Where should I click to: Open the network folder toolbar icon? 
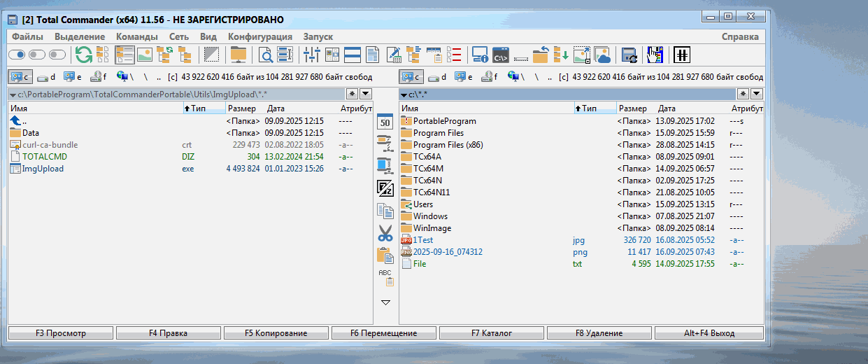[239, 55]
